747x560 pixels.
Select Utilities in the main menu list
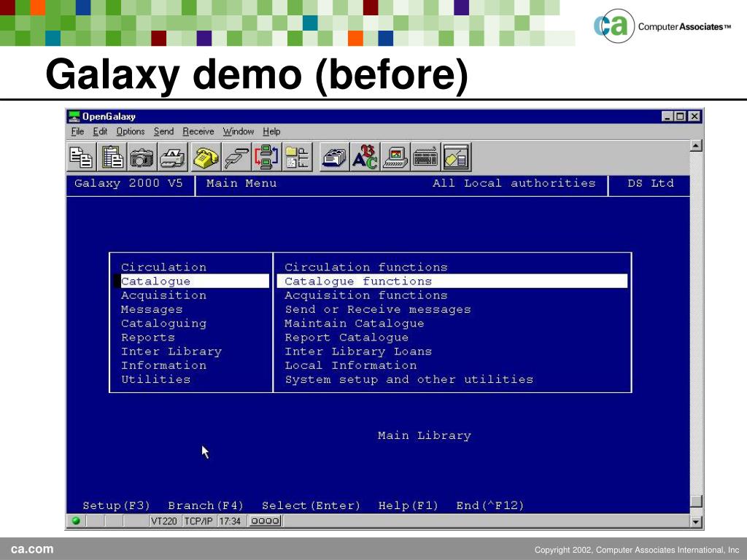[155, 379]
